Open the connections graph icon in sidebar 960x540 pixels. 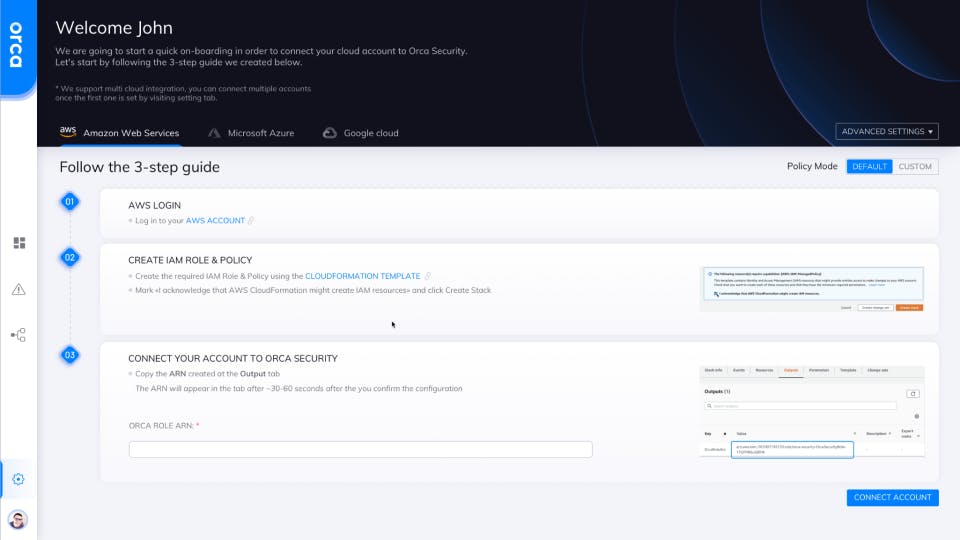(x=18, y=335)
